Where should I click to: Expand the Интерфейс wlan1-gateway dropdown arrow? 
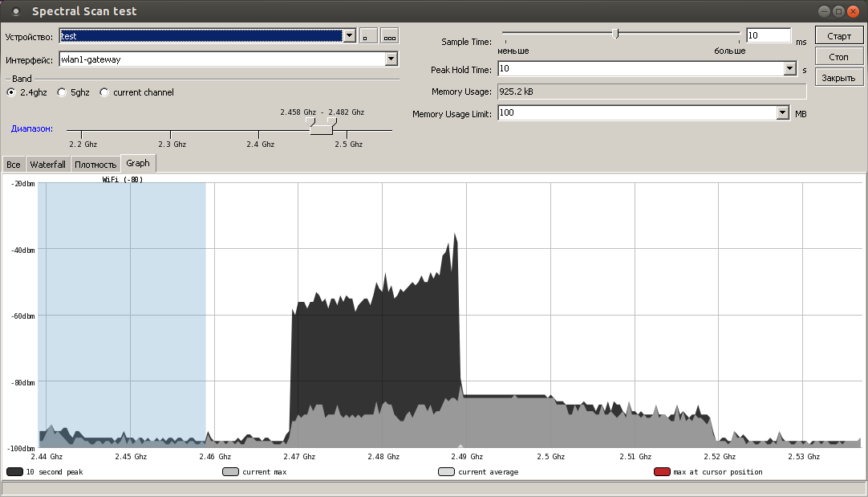(391, 59)
